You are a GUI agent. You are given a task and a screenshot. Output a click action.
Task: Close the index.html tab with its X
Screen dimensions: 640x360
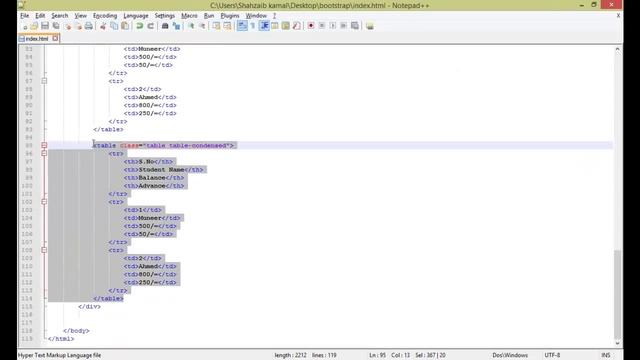56,38
